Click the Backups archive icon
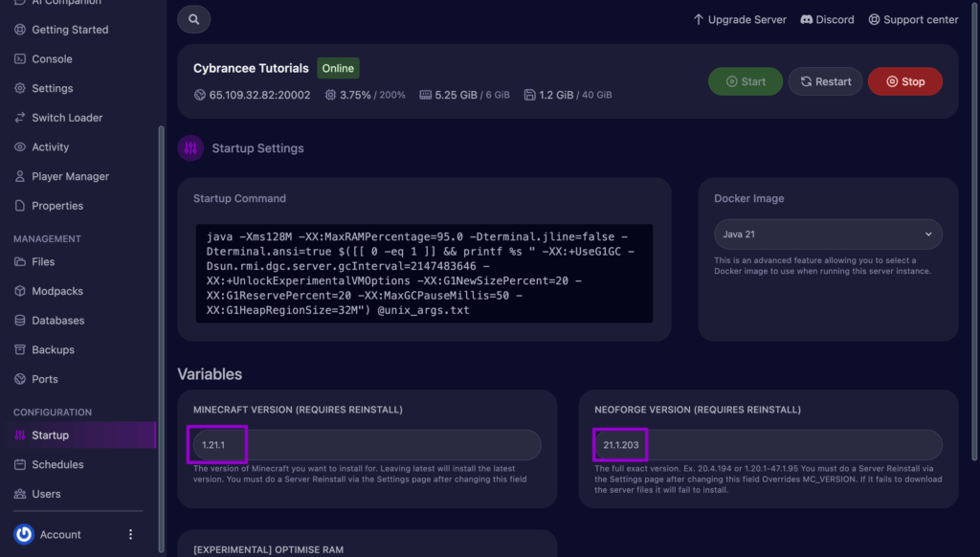Viewport: 980px width, 557px height. (20, 349)
